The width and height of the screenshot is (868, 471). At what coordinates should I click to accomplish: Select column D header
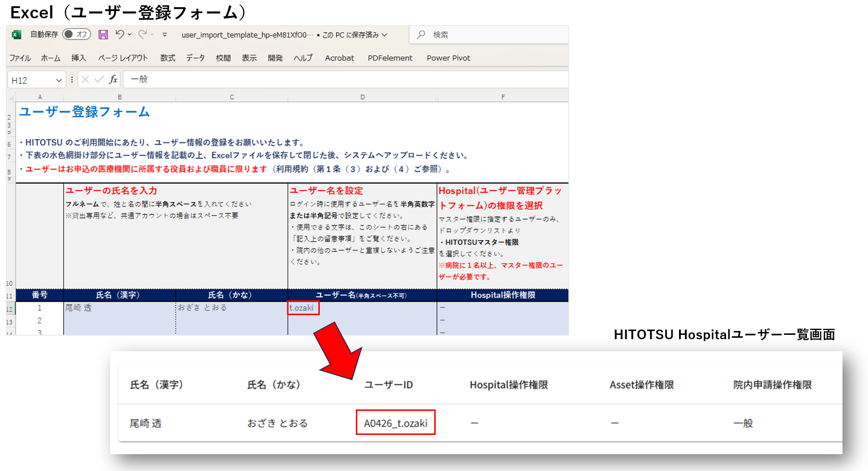click(x=362, y=97)
